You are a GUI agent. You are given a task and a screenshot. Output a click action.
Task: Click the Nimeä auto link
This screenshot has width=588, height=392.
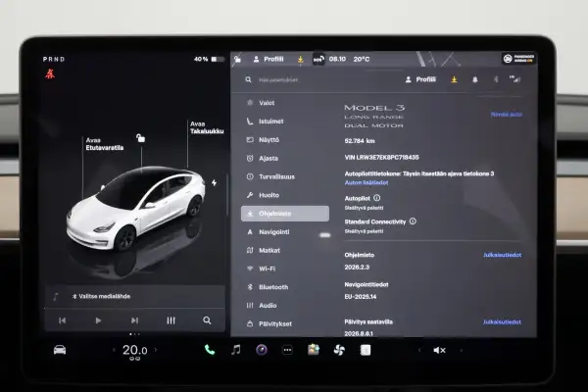click(x=507, y=114)
